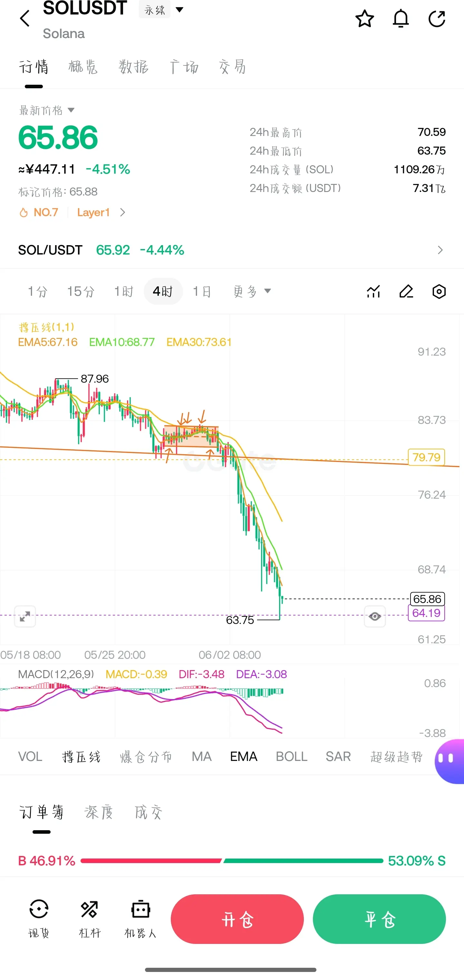Tap the red 开仓 button
This screenshot has width=464, height=980.
[237, 919]
